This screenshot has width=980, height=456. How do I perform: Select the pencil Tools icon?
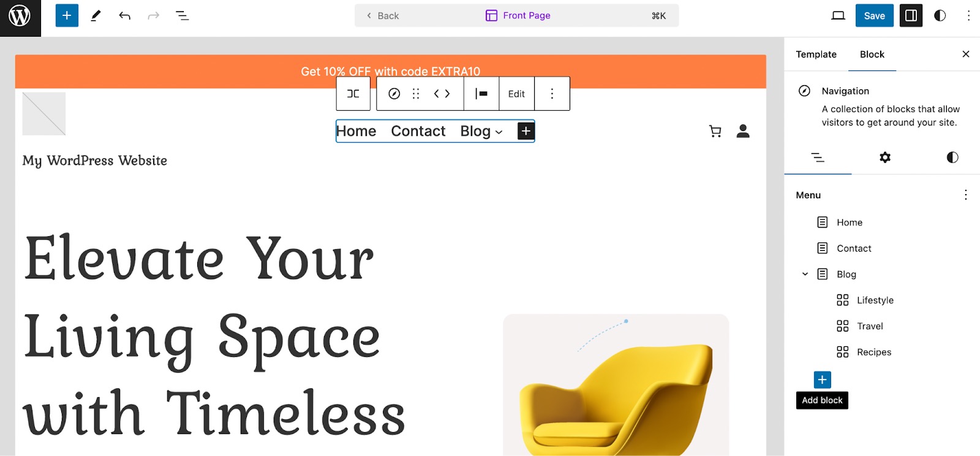click(96, 15)
